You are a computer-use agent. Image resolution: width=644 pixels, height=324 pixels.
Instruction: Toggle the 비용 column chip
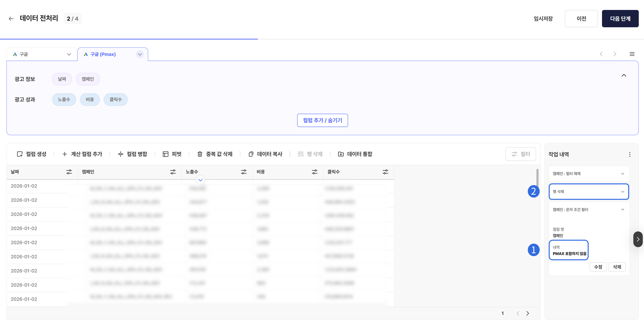[x=90, y=100]
